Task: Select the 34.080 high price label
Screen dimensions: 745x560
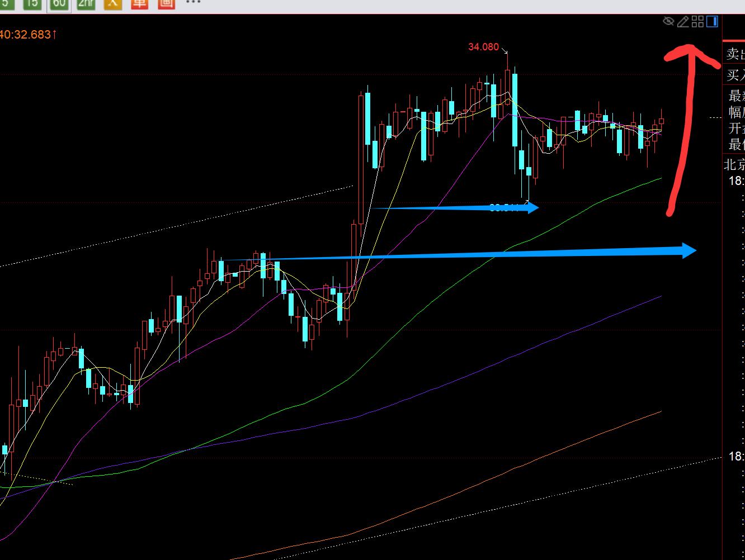Action: click(483, 47)
